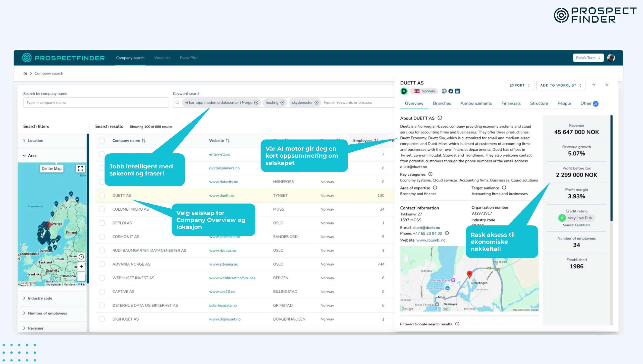Expand the Location filter

pyautogui.click(x=35, y=141)
